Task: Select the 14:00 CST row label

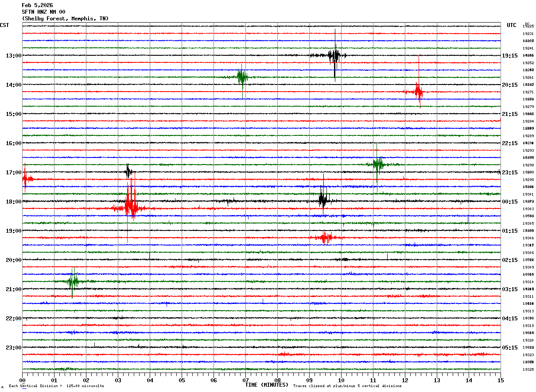Action: click(x=13, y=85)
